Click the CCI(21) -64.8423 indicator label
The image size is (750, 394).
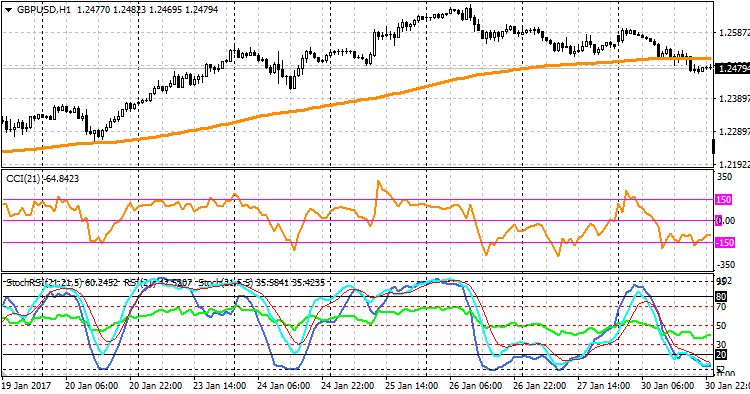click(43, 179)
